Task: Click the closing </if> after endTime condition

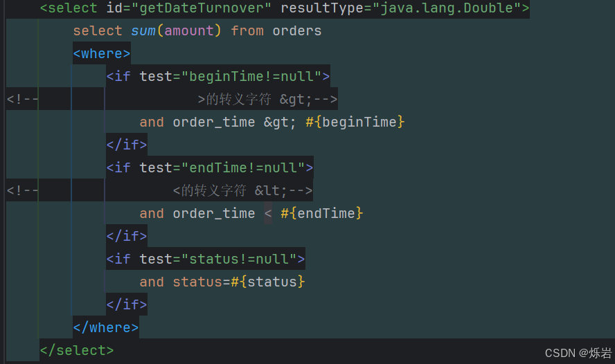Action: tap(127, 236)
